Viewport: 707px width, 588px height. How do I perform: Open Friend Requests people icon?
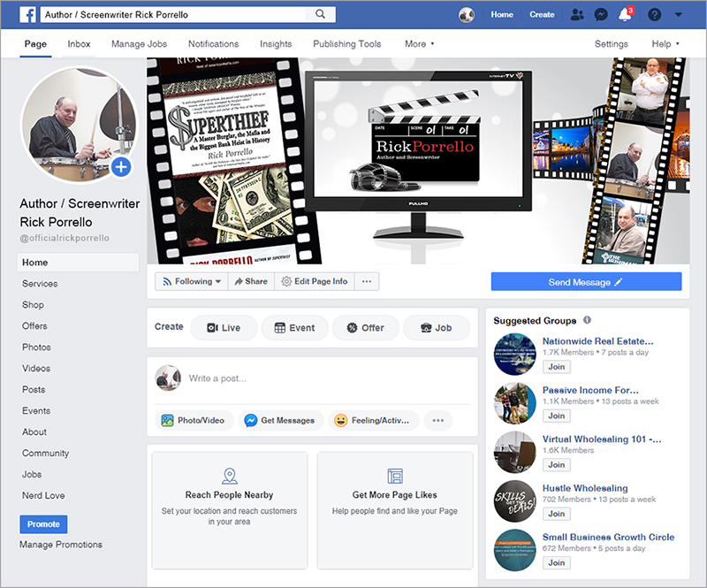click(577, 15)
